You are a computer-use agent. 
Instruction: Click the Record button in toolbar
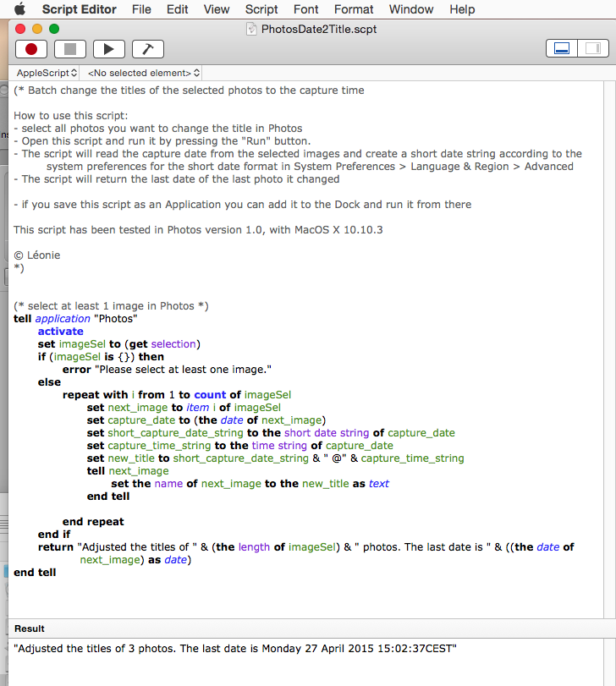31,49
